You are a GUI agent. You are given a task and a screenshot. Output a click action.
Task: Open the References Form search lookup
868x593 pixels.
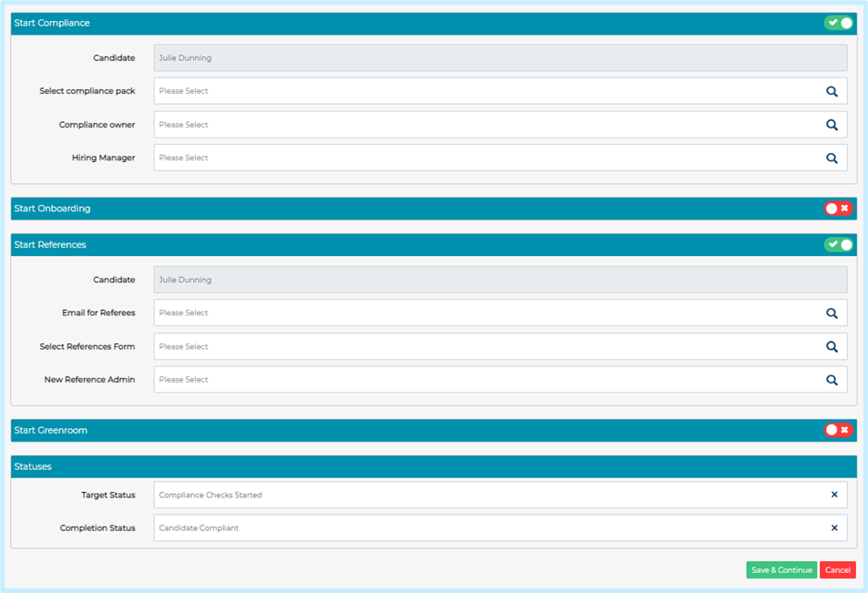pos(832,346)
